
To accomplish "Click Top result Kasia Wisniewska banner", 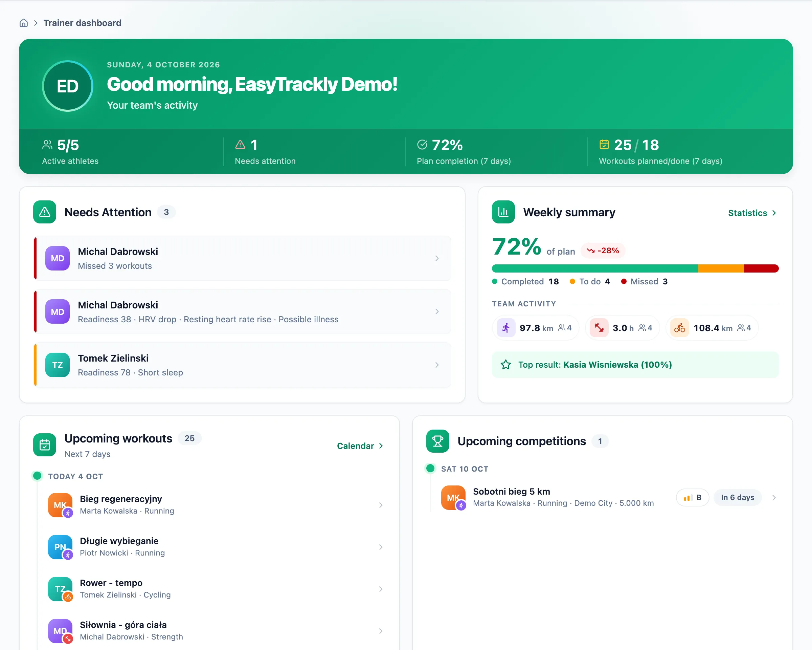I will coord(635,365).
